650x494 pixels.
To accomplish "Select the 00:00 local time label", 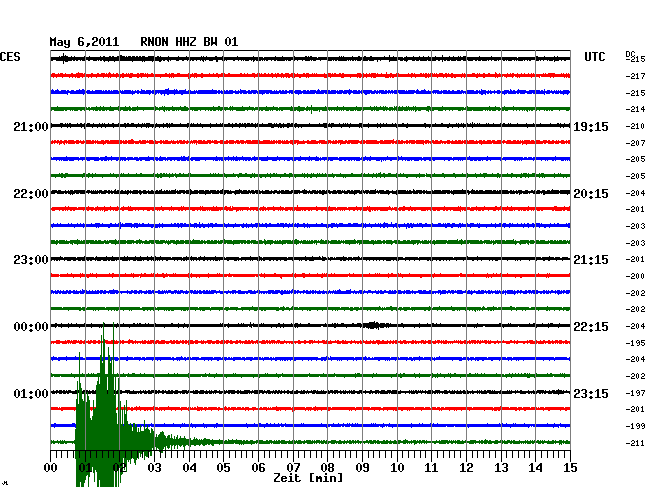I will (x=31, y=327).
